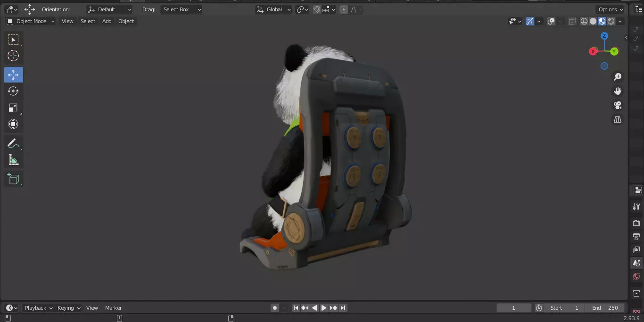
Task: Open the Orientation Default dropdown
Action: (x=109, y=9)
